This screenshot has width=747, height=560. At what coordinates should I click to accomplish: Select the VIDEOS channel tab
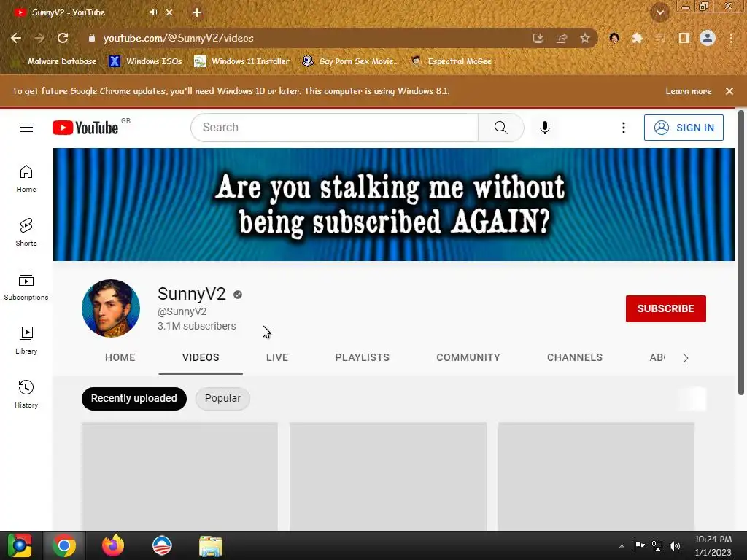(x=201, y=357)
